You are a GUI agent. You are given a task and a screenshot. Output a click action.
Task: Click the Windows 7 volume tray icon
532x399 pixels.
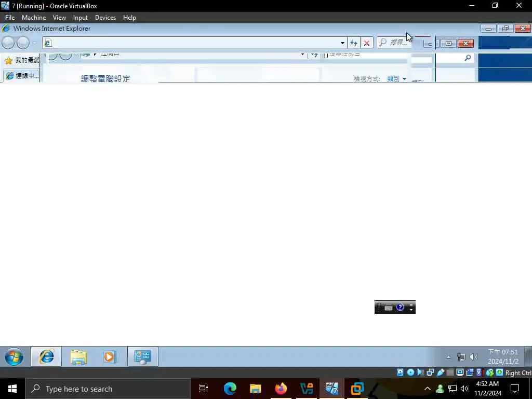(474, 357)
